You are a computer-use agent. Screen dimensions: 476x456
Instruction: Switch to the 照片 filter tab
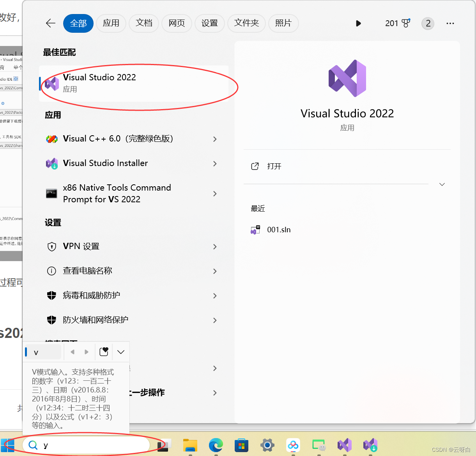tap(283, 23)
